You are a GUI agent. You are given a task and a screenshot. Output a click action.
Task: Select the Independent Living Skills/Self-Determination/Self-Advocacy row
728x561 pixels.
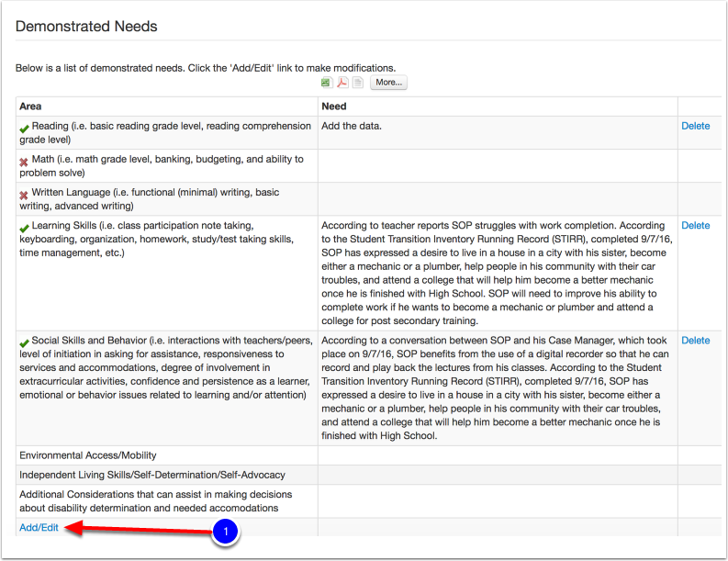point(369,475)
